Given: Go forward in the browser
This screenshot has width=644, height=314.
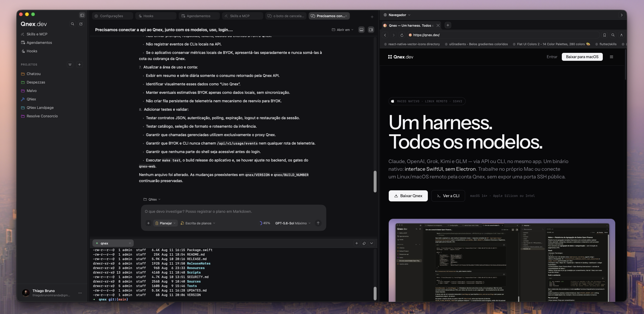Looking at the screenshot, I should 393,35.
